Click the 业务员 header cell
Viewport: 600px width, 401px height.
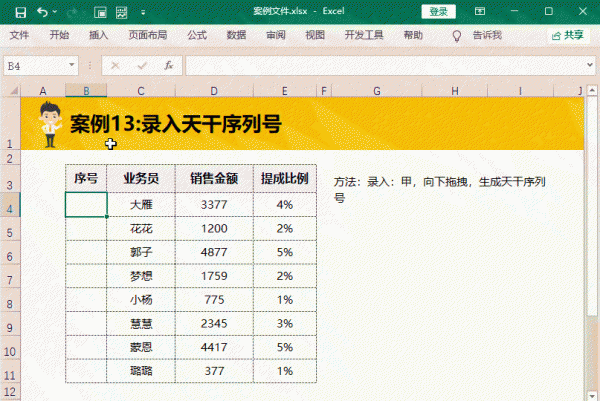pos(141,178)
